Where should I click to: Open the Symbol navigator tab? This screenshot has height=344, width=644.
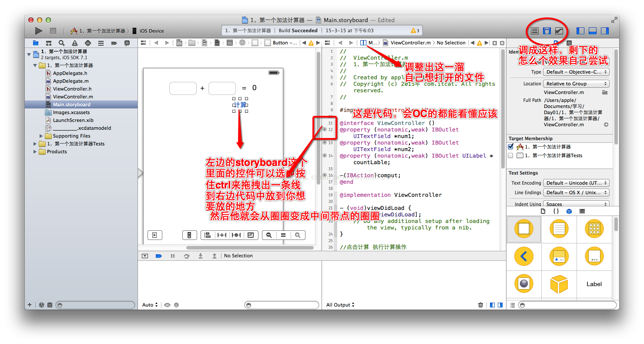point(49,43)
